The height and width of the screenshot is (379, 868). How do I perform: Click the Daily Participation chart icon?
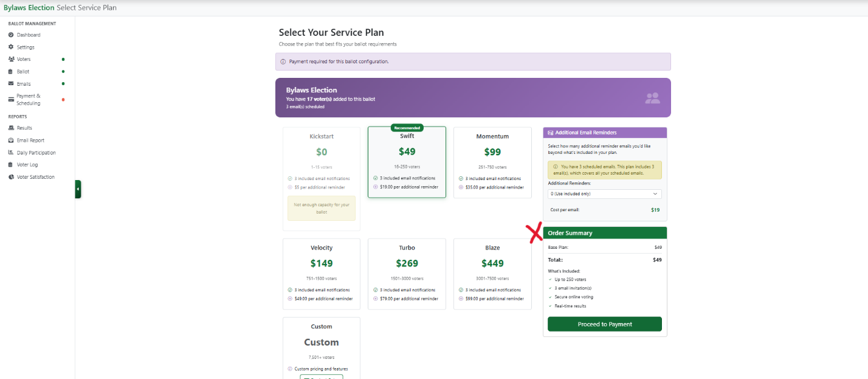(11, 152)
